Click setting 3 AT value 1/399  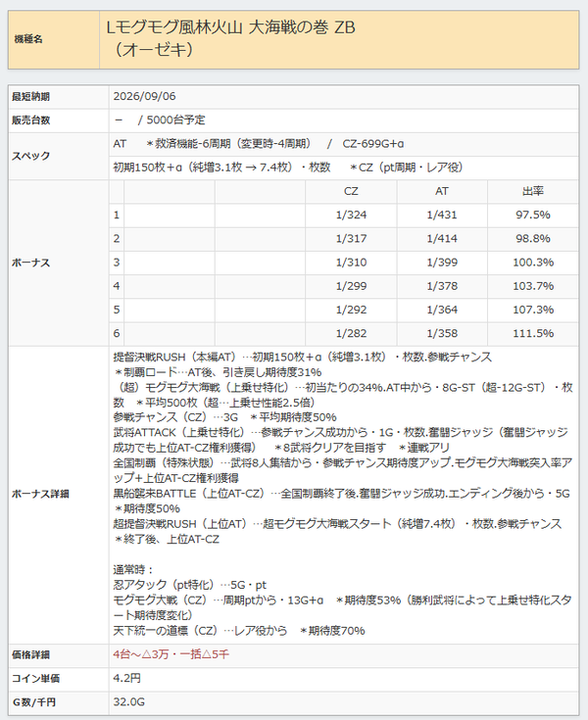442,263
